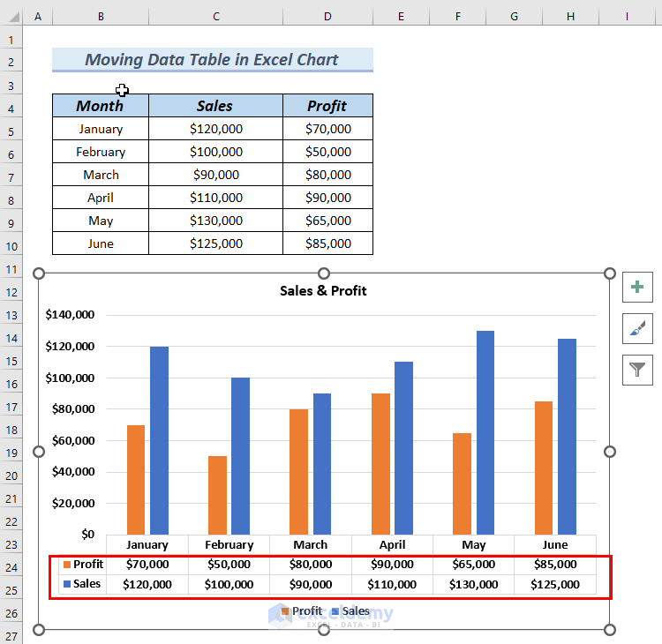Select the June cell in worksheet table

(x=101, y=243)
